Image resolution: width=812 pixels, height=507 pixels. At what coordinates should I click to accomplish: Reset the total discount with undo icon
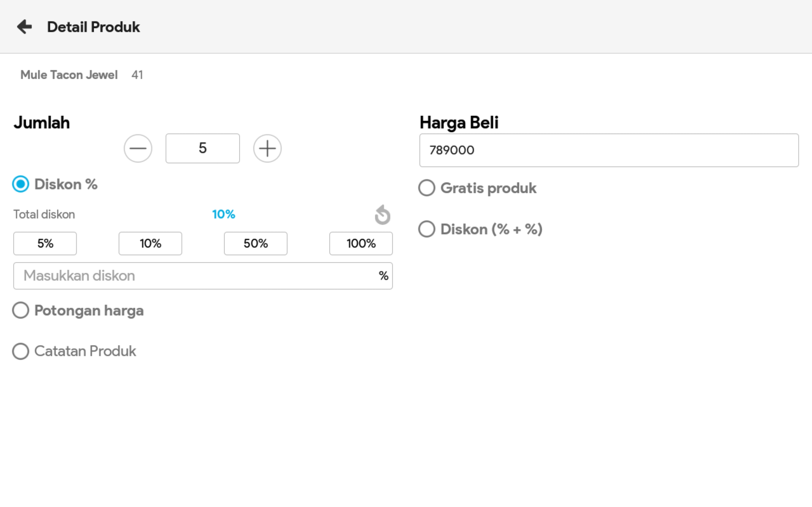tap(383, 215)
